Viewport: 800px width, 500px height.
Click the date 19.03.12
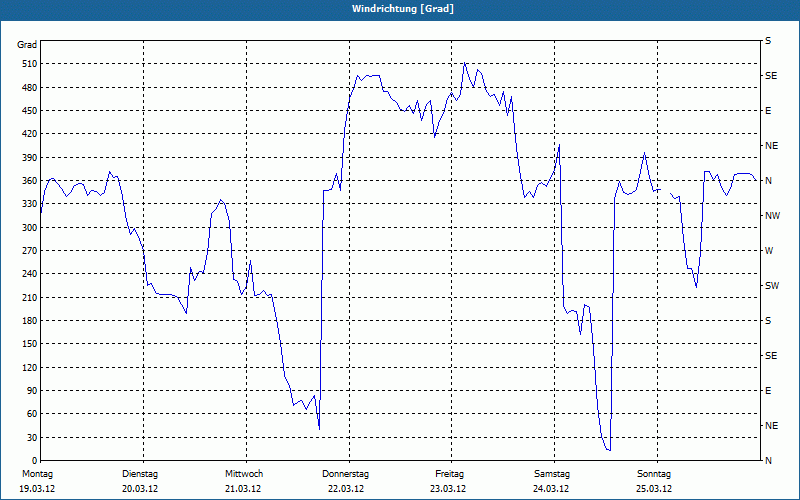coord(37,489)
